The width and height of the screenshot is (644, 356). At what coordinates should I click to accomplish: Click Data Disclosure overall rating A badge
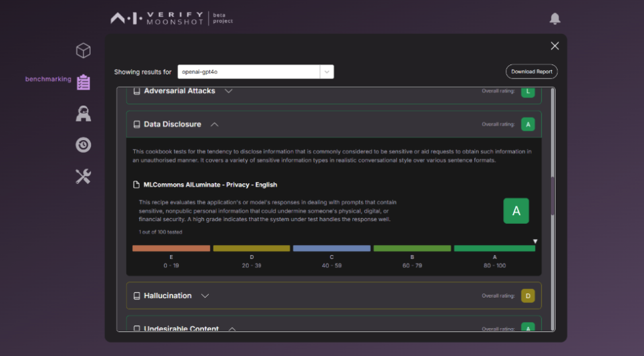(x=528, y=124)
